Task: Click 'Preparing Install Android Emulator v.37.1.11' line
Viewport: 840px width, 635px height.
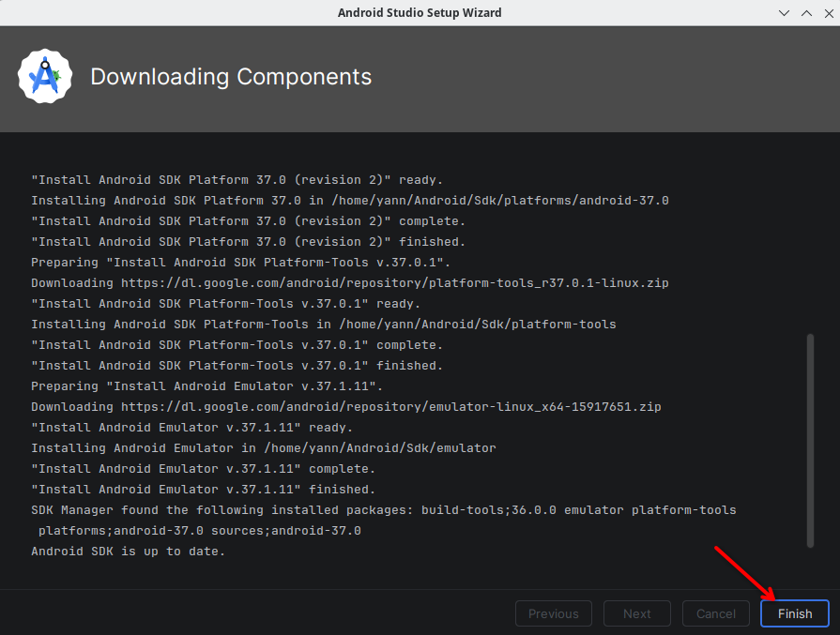Action: [x=206, y=386]
